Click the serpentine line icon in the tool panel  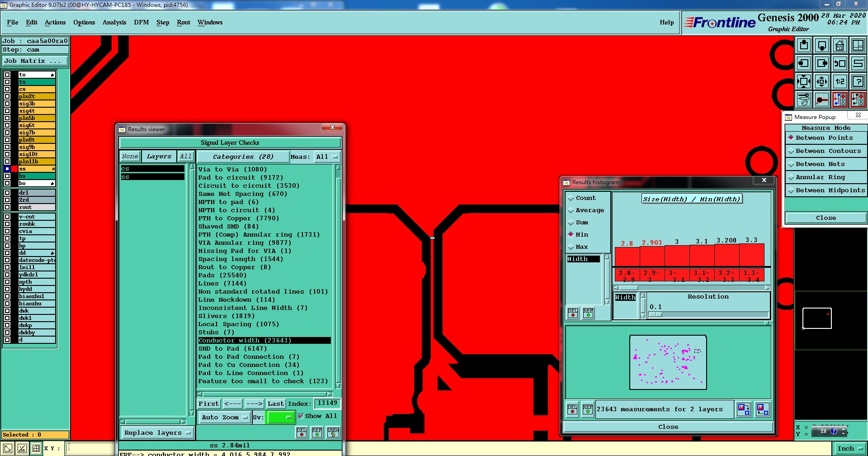pos(858,63)
